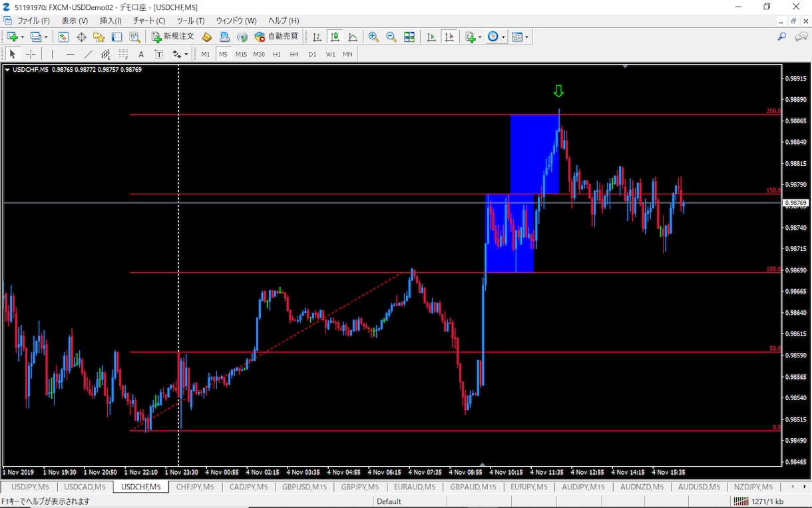Select the text label tool
812x508 pixels.
[159, 55]
